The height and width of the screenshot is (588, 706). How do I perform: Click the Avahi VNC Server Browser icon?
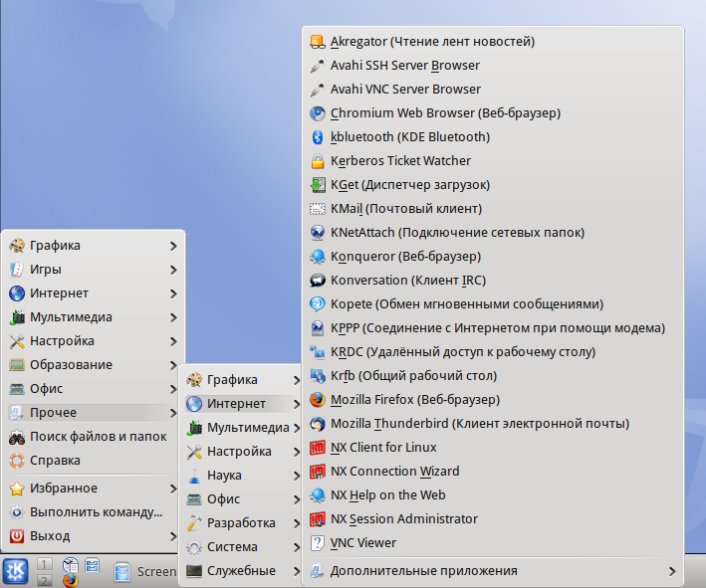[x=318, y=90]
